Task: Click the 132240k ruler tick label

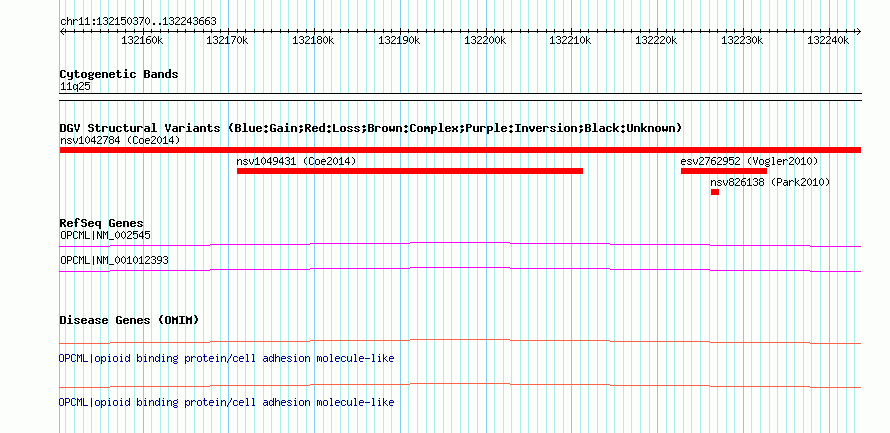Action: coord(829,40)
